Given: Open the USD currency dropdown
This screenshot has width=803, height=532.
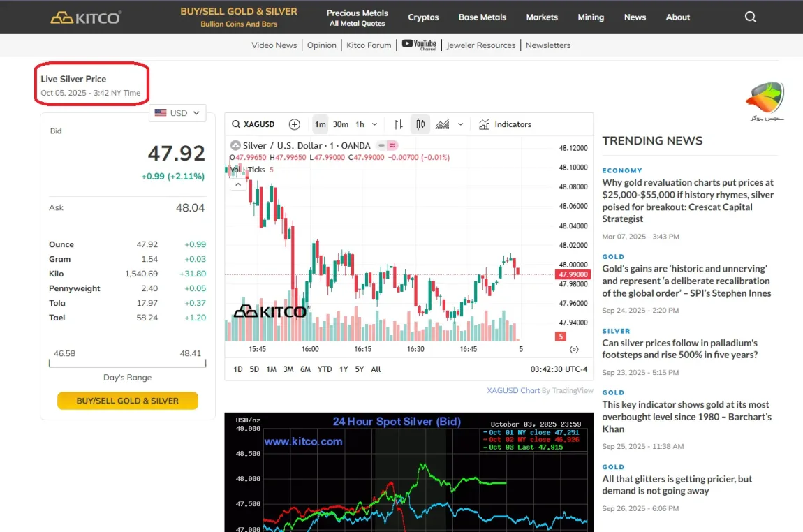Looking at the screenshot, I should click(177, 113).
